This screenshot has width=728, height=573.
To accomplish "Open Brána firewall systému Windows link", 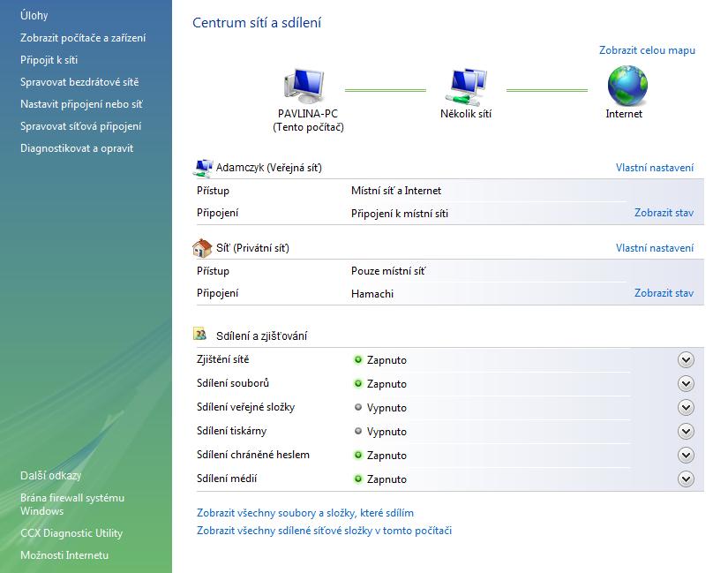I will pos(72,504).
